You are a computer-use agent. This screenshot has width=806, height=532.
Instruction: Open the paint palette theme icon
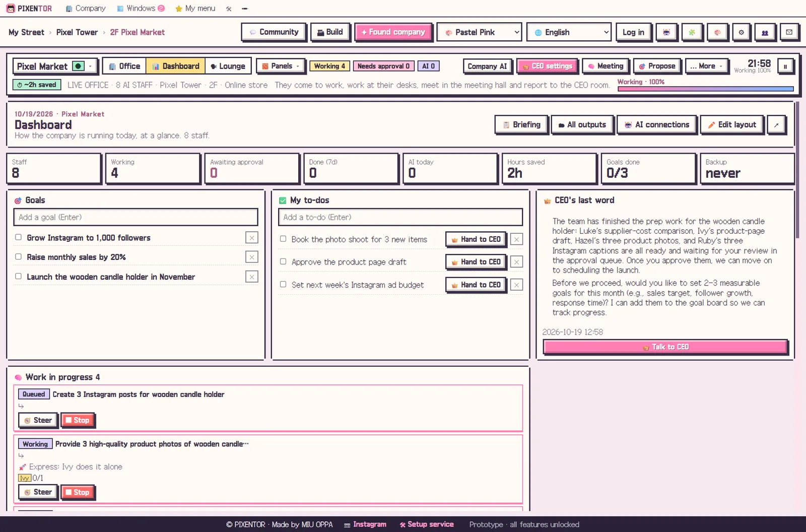(717, 32)
